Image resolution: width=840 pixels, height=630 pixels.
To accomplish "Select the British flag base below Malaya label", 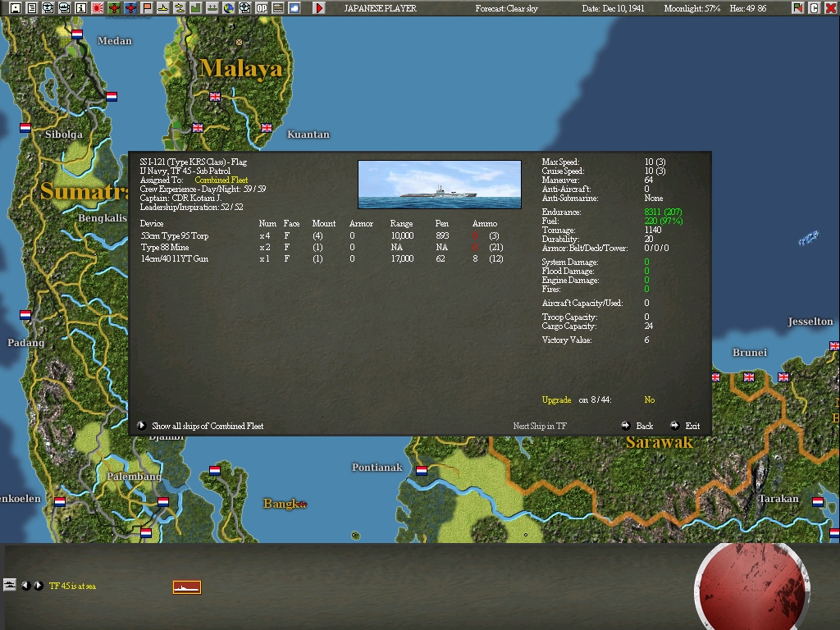I will 215,97.
